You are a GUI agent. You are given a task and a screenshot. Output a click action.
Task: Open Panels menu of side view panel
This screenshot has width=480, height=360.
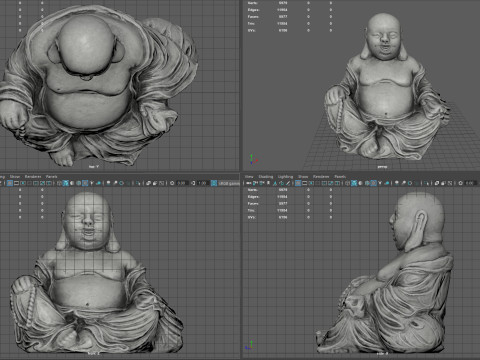point(340,177)
